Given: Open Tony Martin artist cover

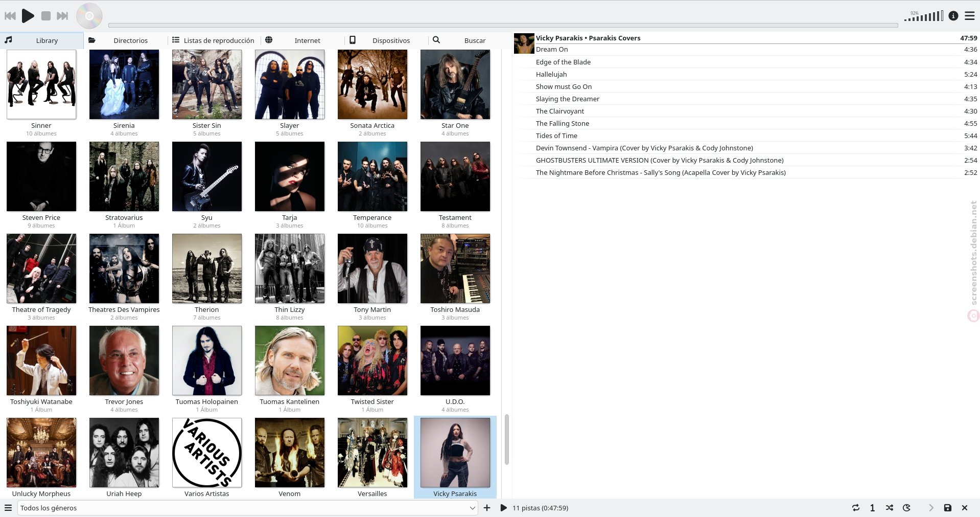Looking at the screenshot, I should point(372,268).
